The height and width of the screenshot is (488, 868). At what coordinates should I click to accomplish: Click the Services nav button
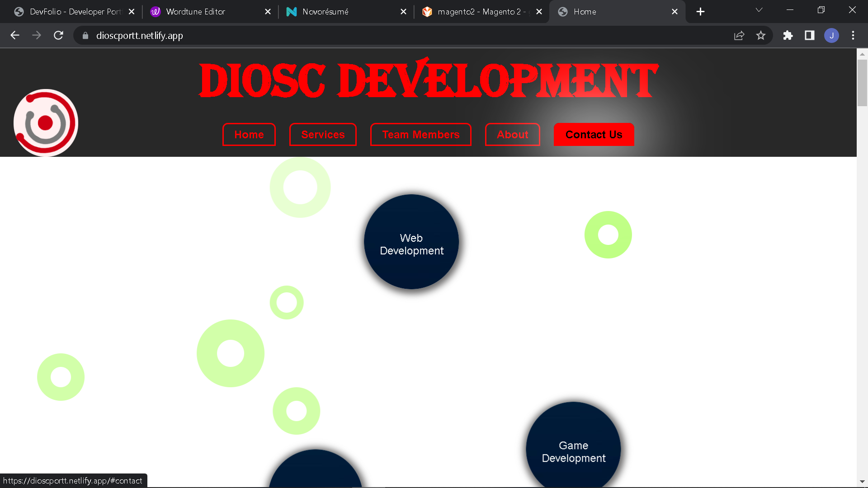click(x=323, y=135)
